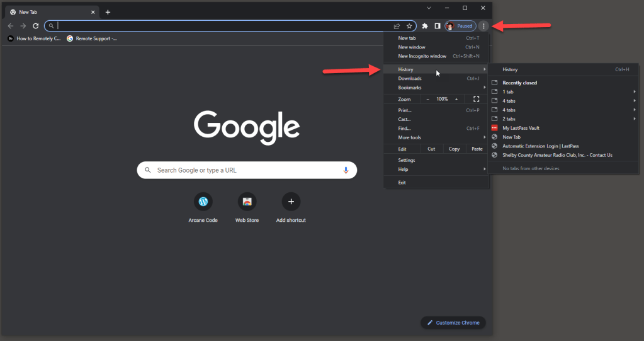644x341 pixels.
Task: Increase zoom with the plus button
Action: 456,99
